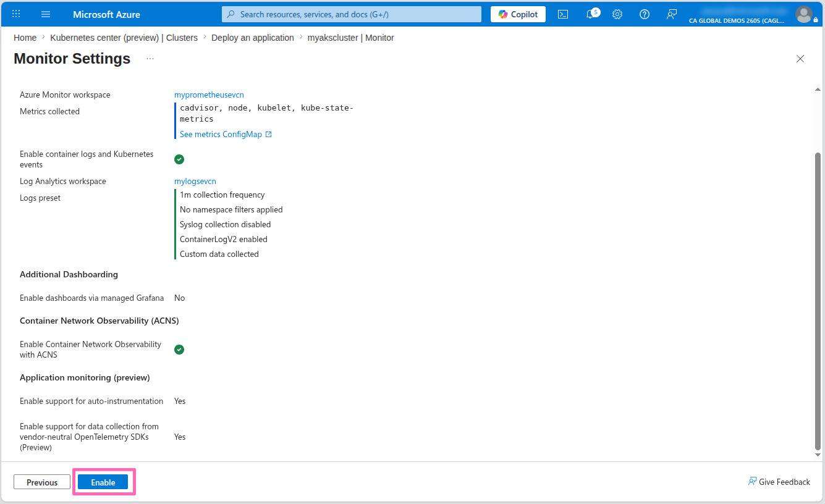Click 'Yes' value for OpenTelemetry SDKs
Viewport: 825px width, 504px height.
[180, 437]
